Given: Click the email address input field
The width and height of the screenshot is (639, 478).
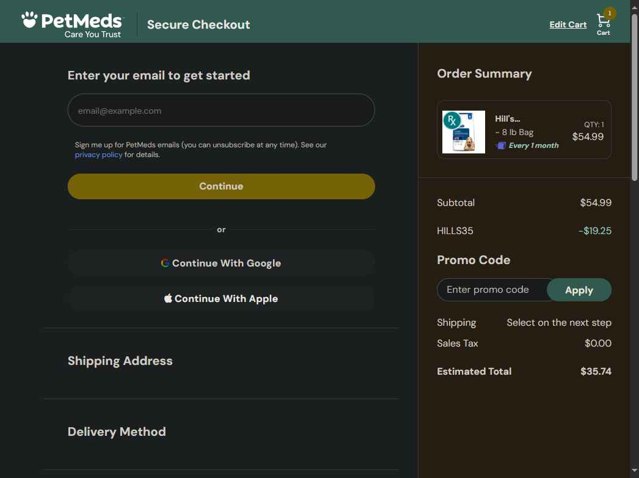Looking at the screenshot, I should tap(221, 110).
